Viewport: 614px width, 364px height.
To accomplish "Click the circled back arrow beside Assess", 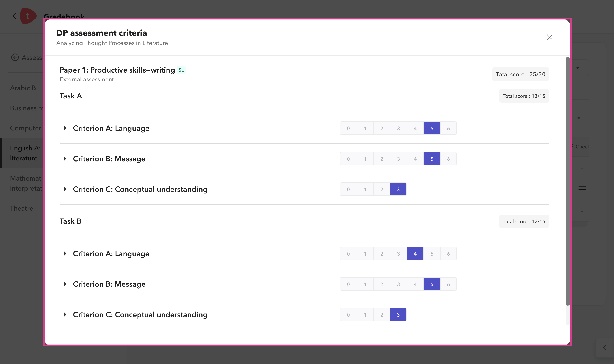I will tap(15, 57).
